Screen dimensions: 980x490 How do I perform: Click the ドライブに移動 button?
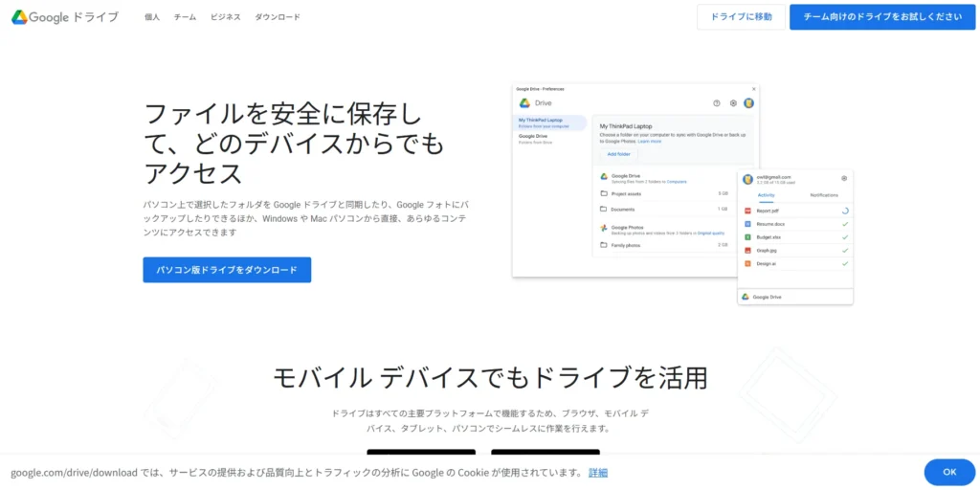click(742, 17)
